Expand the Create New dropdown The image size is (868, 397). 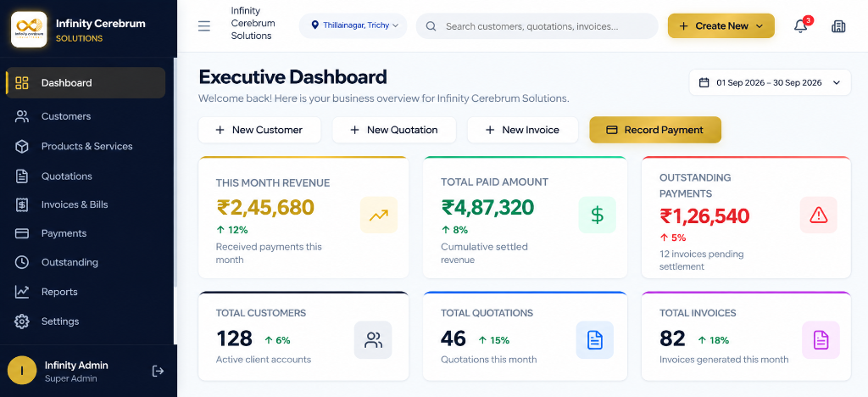721,26
